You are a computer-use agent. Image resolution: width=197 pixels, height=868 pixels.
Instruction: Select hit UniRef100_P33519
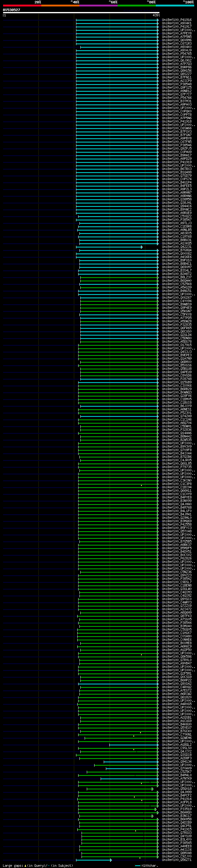[x=176, y=809]
